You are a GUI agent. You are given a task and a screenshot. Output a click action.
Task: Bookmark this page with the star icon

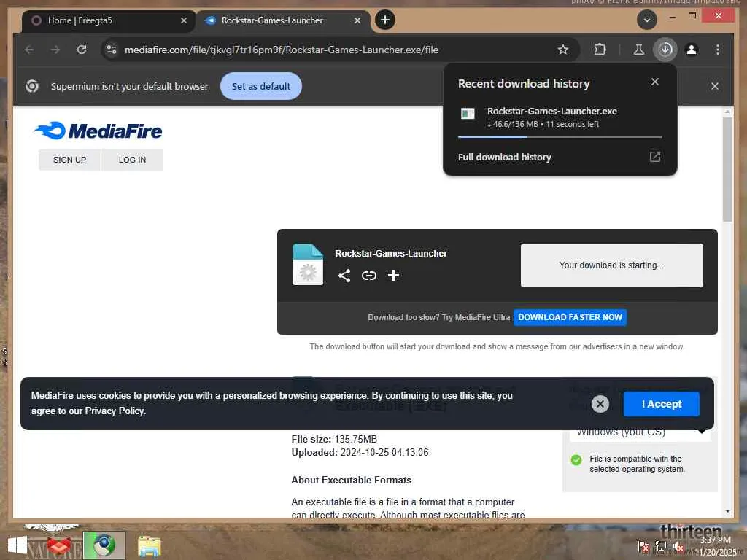(x=563, y=50)
